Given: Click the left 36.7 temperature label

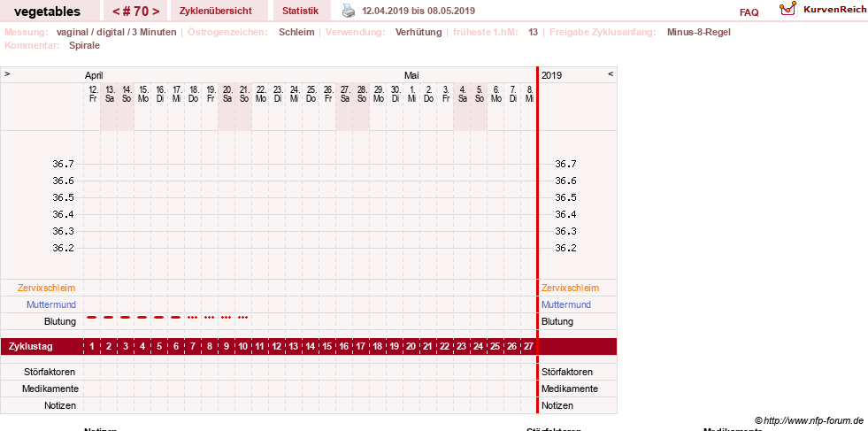Looking at the screenshot, I should pos(63,164).
